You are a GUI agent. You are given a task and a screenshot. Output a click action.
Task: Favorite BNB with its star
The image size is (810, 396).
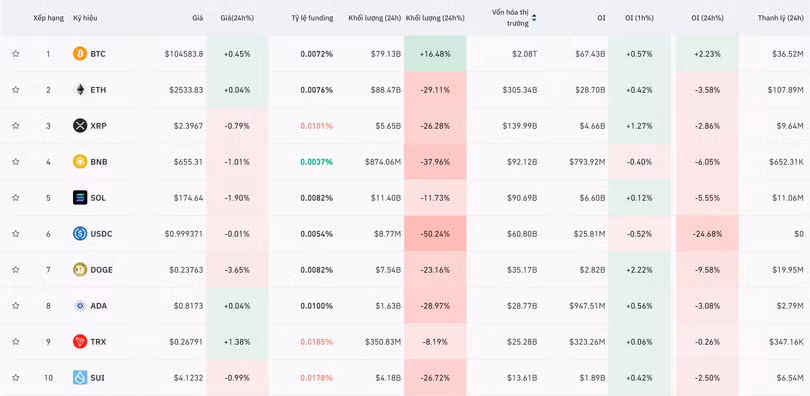click(x=15, y=162)
